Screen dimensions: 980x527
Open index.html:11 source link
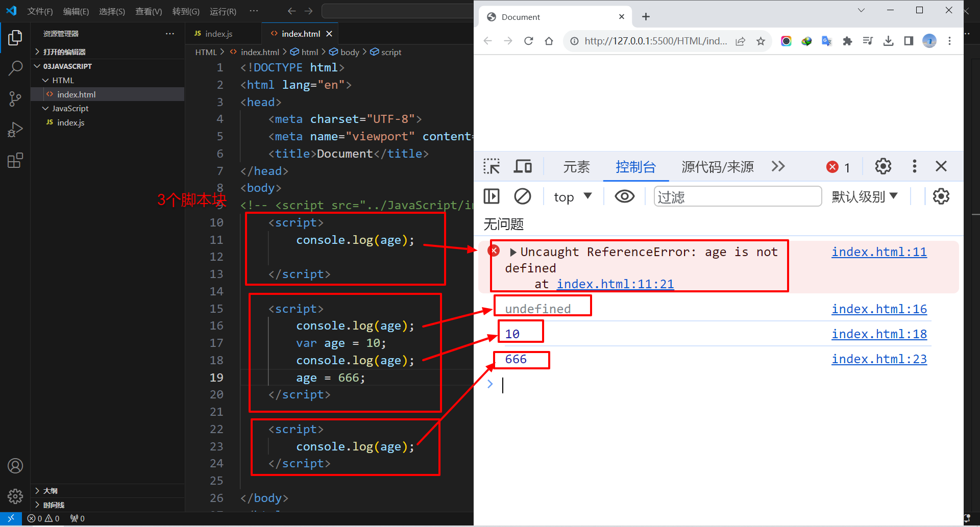pyautogui.click(x=879, y=252)
